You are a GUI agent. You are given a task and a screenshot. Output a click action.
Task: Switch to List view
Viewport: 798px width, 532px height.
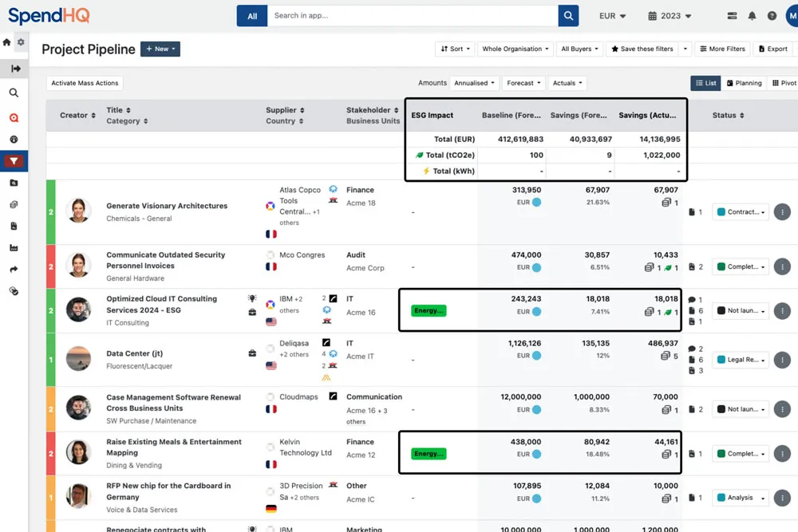705,83
